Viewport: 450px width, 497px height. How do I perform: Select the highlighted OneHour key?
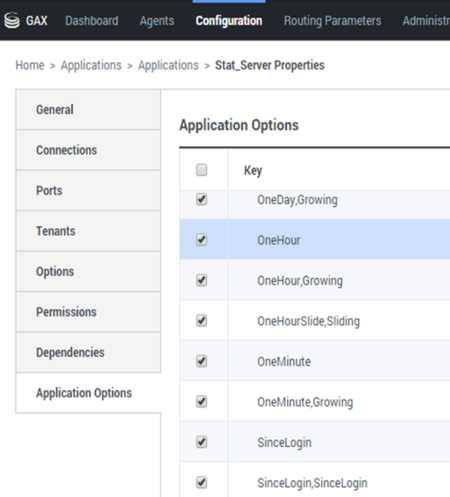[x=279, y=240]
